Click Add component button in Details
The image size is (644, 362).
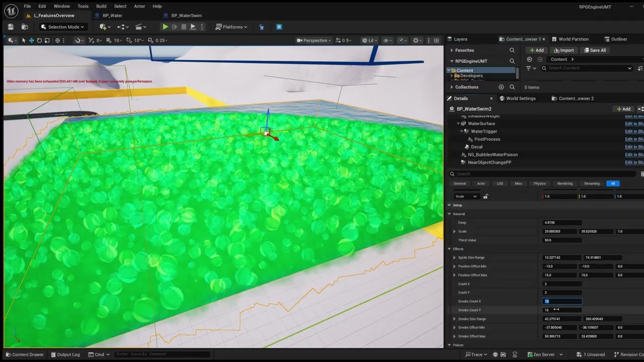[623, 109]
